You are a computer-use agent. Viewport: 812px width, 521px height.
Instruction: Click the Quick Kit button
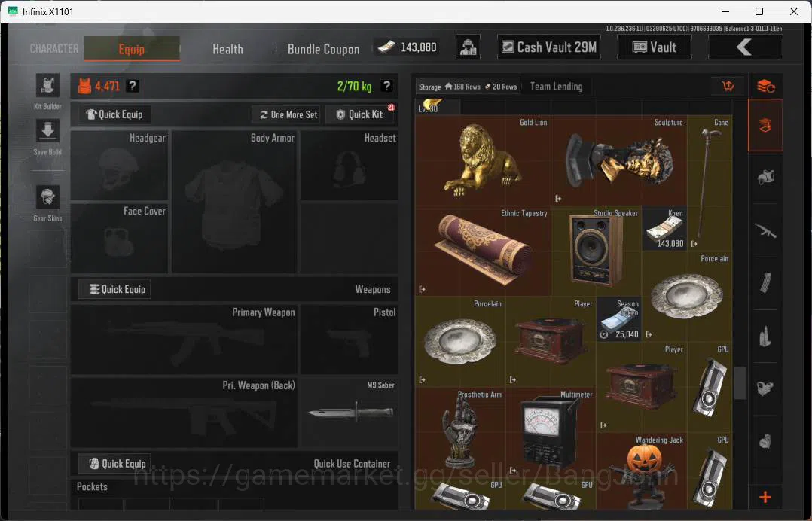click(x=360, y=114)
